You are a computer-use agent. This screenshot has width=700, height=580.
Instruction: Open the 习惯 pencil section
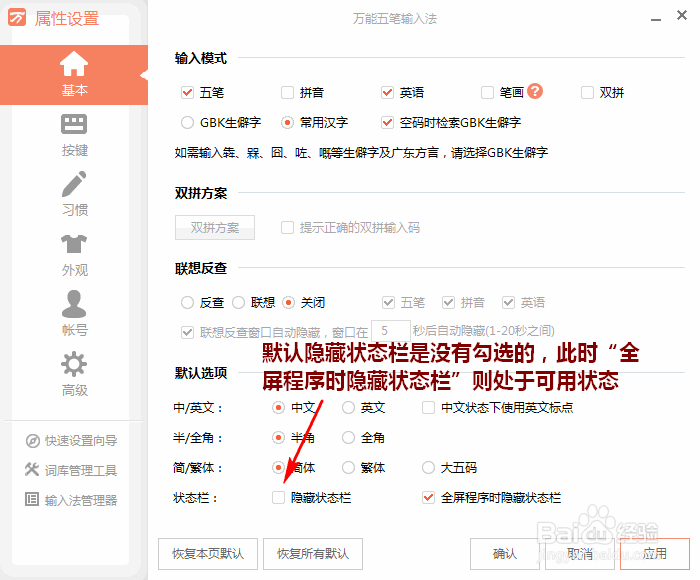tap(74, 194)
